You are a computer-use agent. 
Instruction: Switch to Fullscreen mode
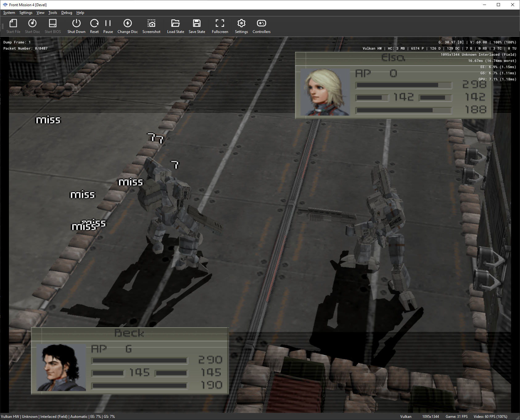click(x=220, y=26)
